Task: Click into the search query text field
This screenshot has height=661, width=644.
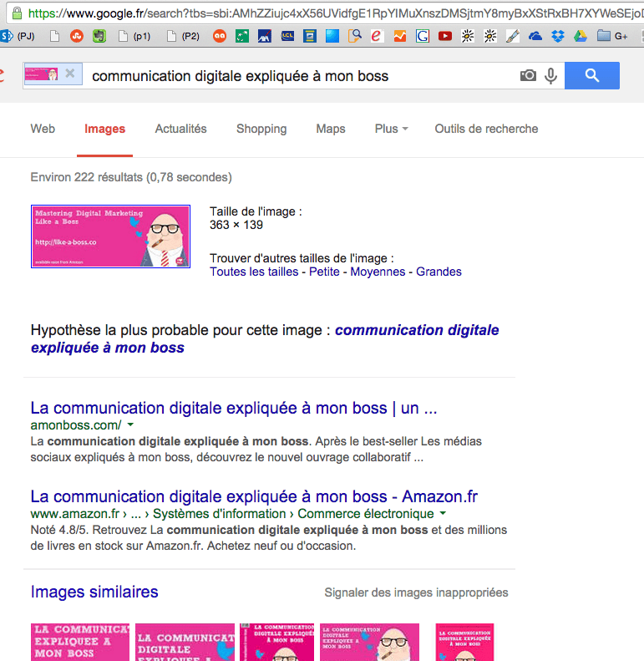Action: point(301,76)
